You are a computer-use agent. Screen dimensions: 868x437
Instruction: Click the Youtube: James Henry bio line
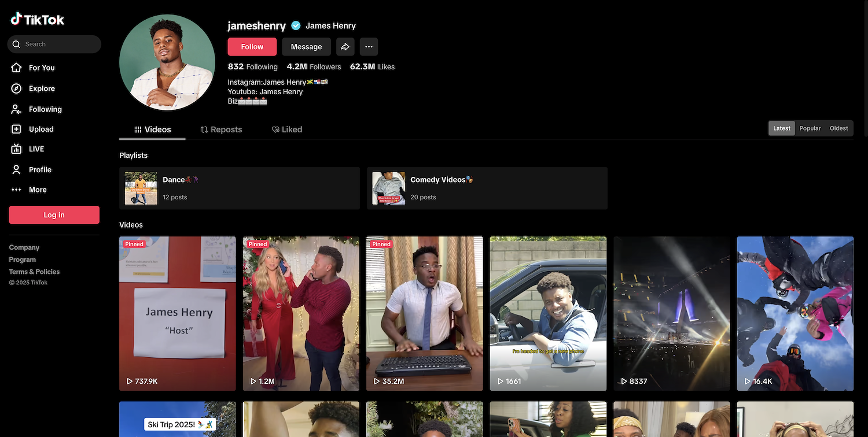265,91
